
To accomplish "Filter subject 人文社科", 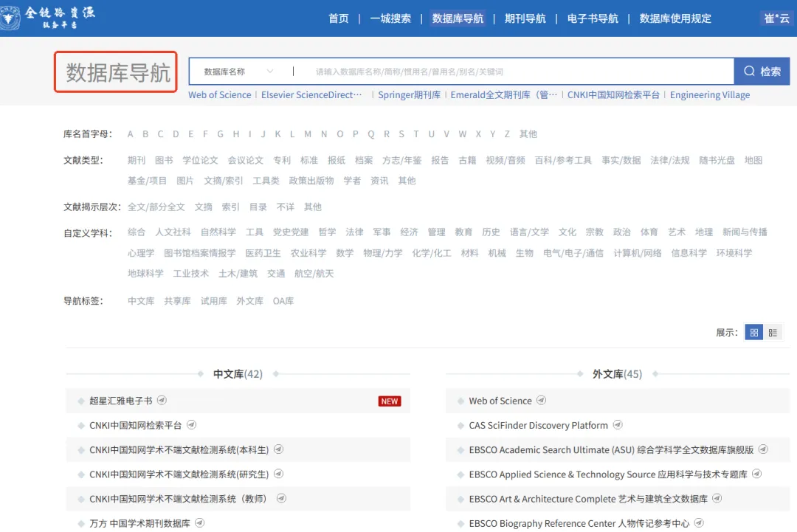I will [x=173, y=232].
